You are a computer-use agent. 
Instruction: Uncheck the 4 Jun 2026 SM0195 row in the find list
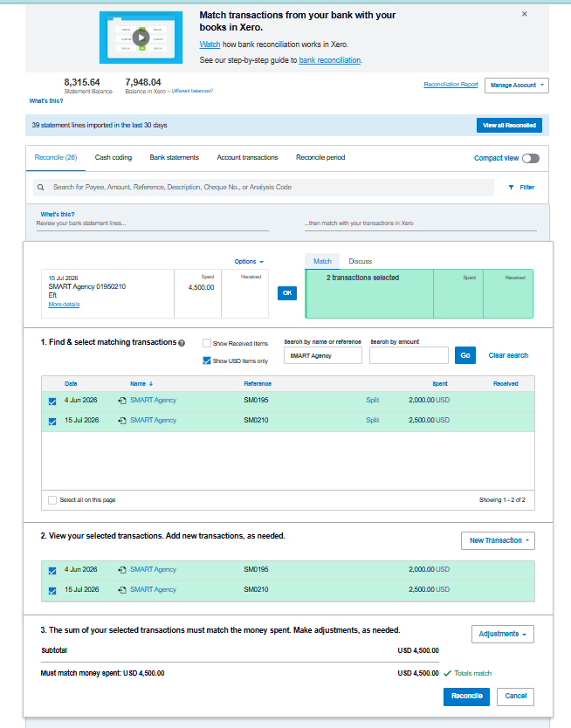point(52,402)
